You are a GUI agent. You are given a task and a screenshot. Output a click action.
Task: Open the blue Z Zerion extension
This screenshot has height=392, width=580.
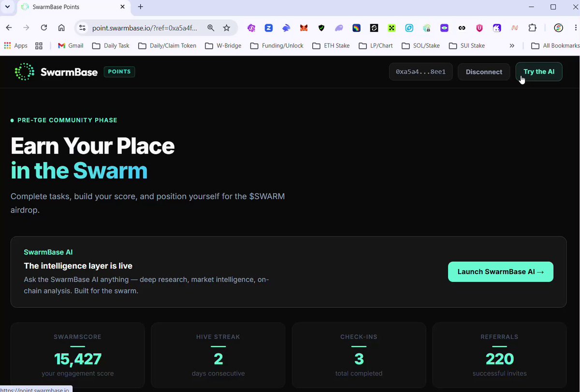(x=269, y=28)
